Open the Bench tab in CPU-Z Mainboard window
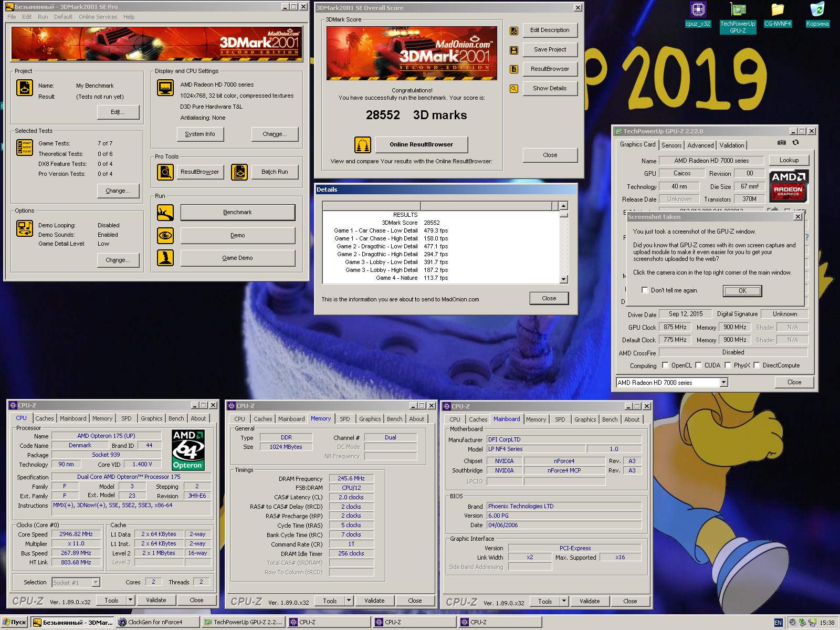The width and height of the screenshot is (840, 630). [x=610, y=419]
